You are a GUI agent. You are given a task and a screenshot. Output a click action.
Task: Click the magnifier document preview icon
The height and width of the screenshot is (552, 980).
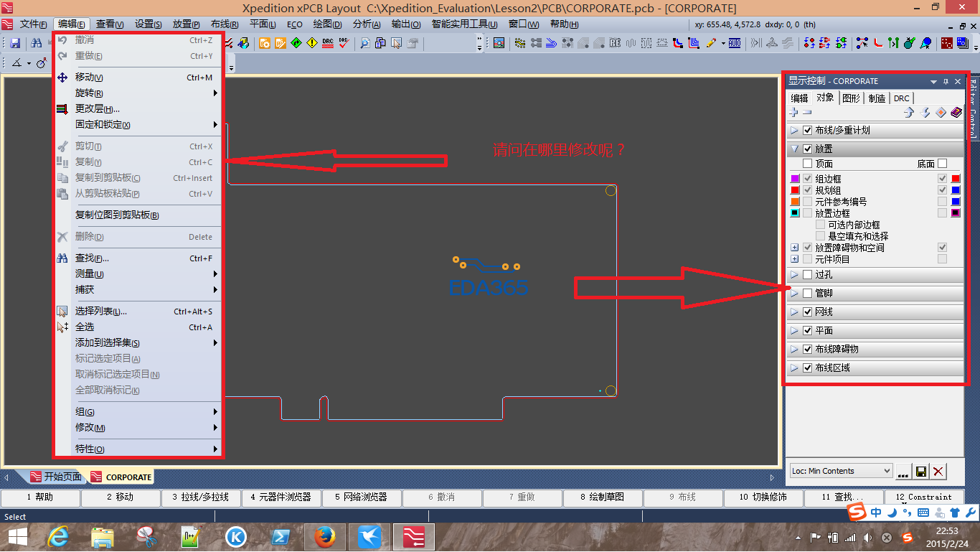coord(365,43)
